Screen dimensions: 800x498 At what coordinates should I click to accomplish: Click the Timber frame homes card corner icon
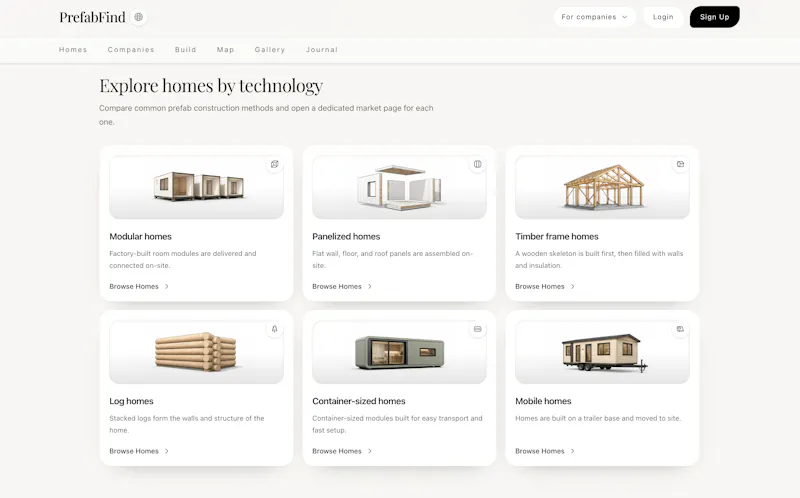680,164
